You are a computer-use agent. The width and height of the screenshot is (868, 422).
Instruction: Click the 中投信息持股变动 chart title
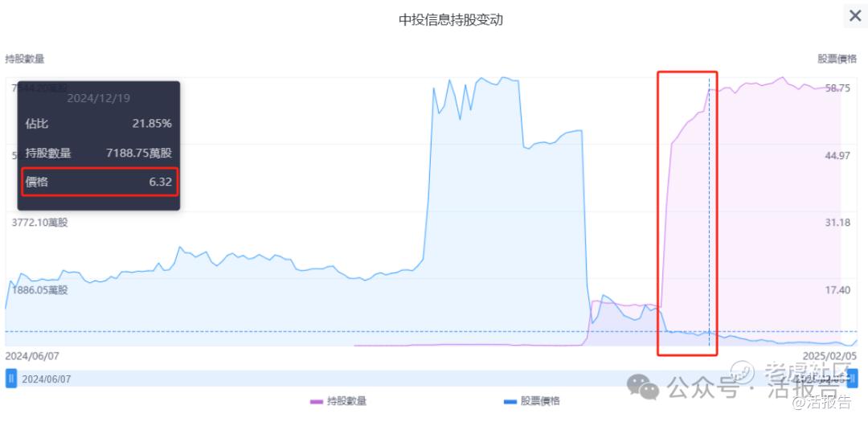pos(451,19)
